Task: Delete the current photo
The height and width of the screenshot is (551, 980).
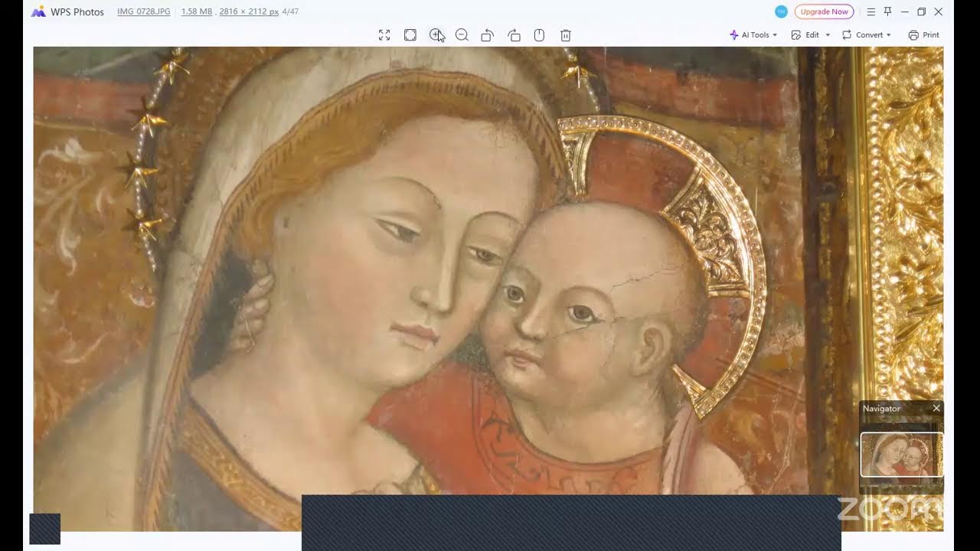Action: tap(566, 35)
